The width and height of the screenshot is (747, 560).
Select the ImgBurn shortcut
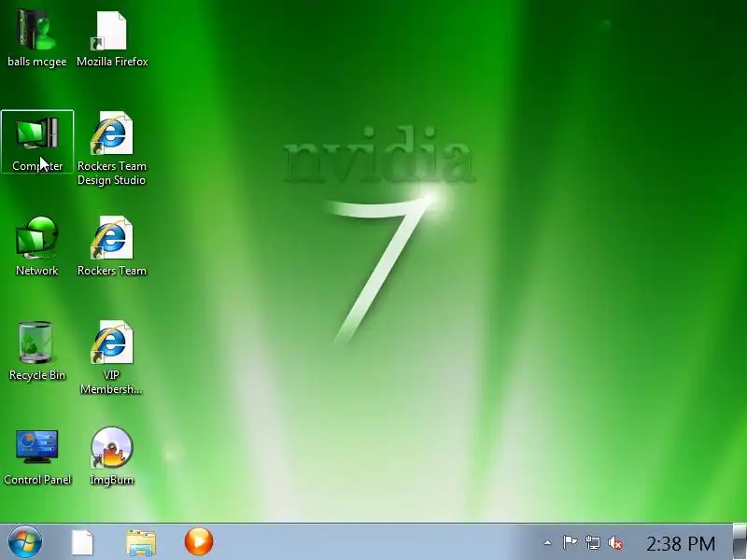[112, 456]
